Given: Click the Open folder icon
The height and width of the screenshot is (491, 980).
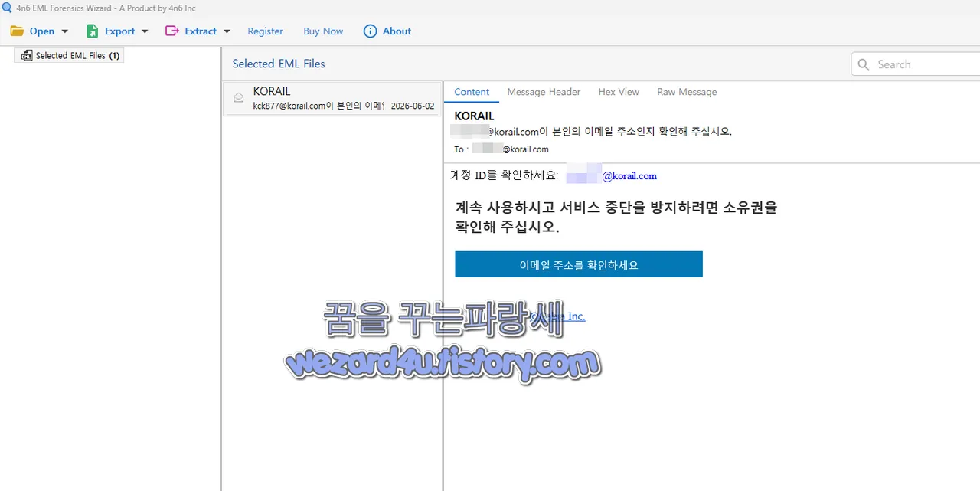Looking at the screenshot, I should click(x=17, y=31).
